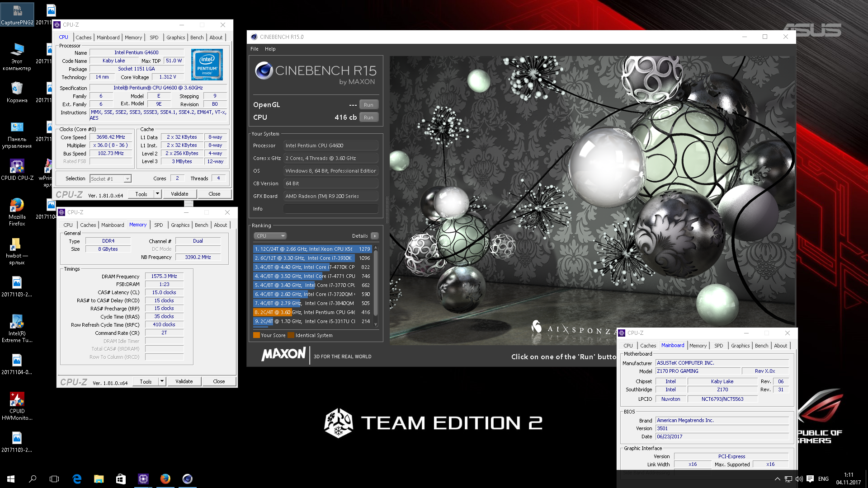The image size is (868, 488).
Task: Open the Microsoft Store taskbar icon
Action: point(121,479)
